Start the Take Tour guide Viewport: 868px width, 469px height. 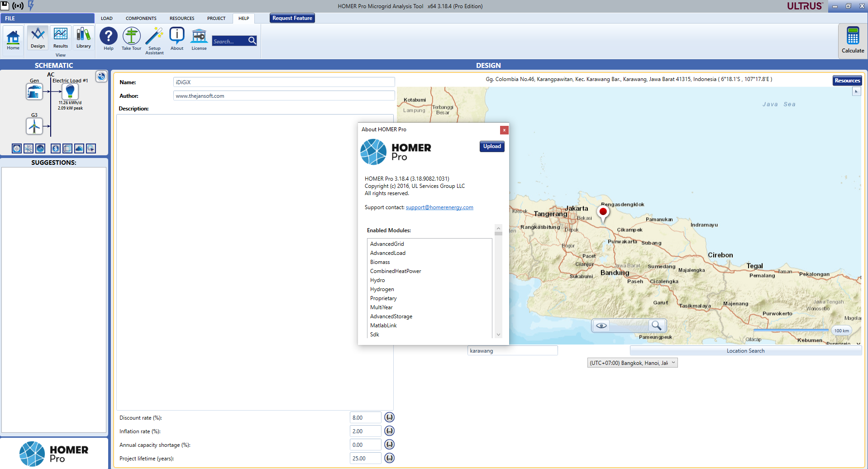(131, 39)
